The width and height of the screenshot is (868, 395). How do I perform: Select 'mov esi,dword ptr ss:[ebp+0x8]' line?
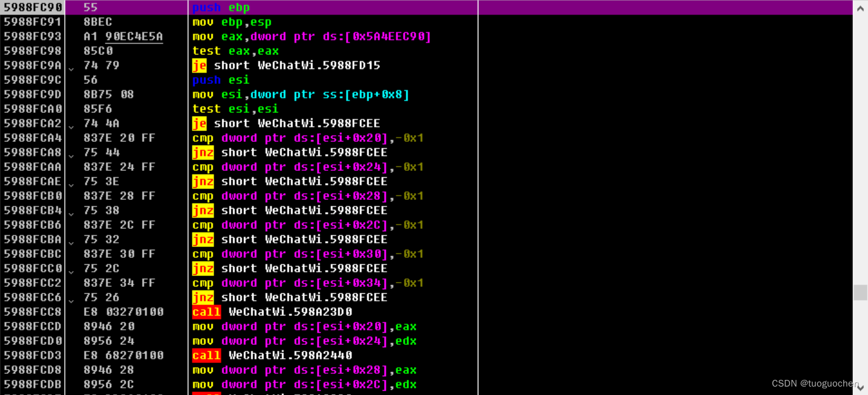coord(301,94)
